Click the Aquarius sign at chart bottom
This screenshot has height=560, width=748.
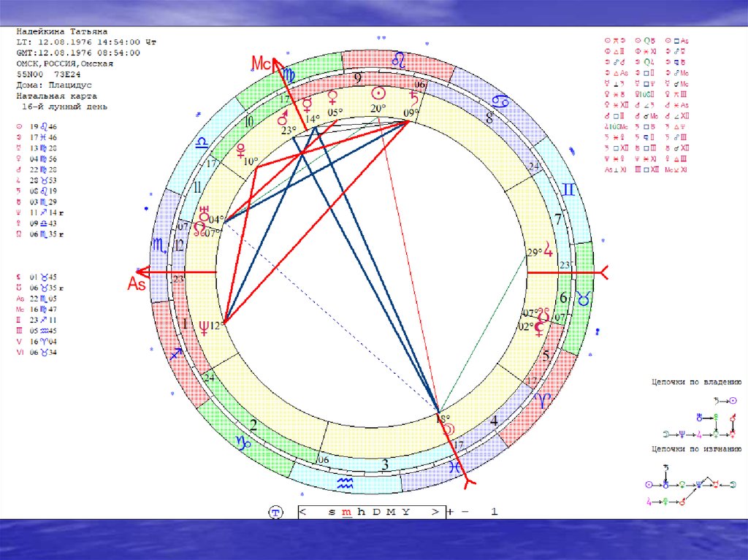click(345, 483)
